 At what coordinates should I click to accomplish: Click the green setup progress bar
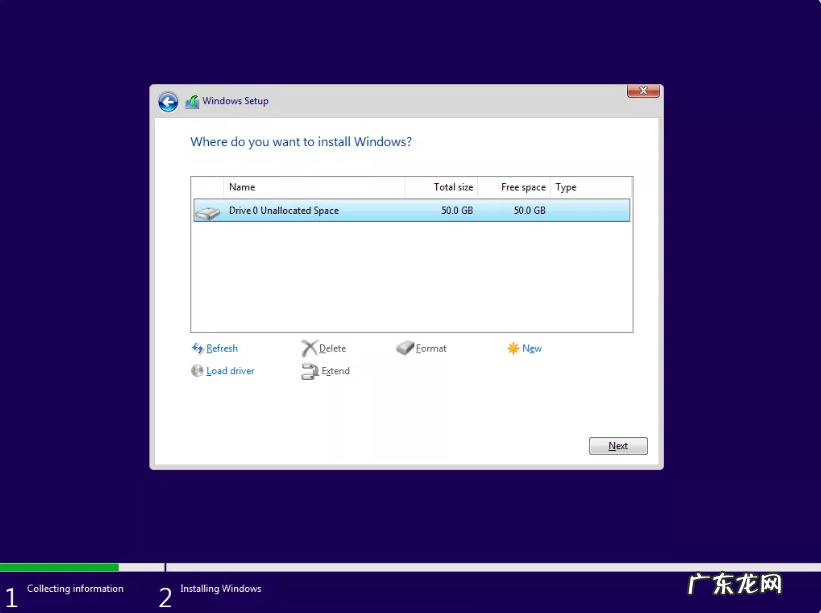click(x=60, y=566)
